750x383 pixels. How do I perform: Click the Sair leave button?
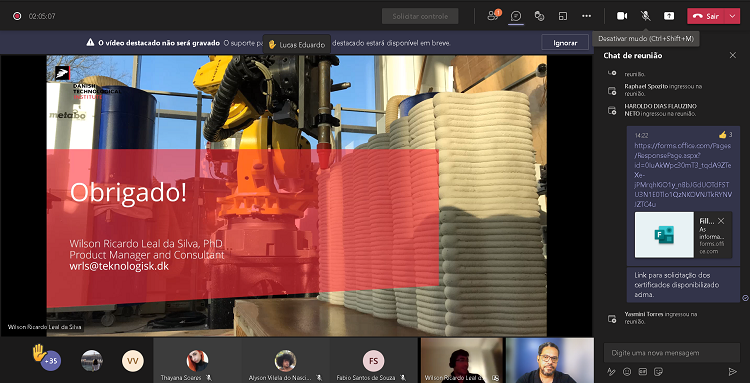[x=706, y=16]
